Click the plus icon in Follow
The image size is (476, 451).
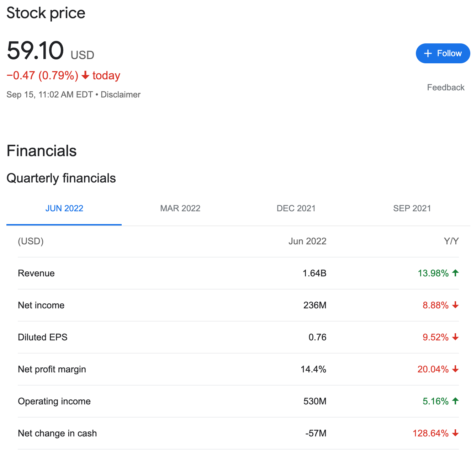point(428,53)
